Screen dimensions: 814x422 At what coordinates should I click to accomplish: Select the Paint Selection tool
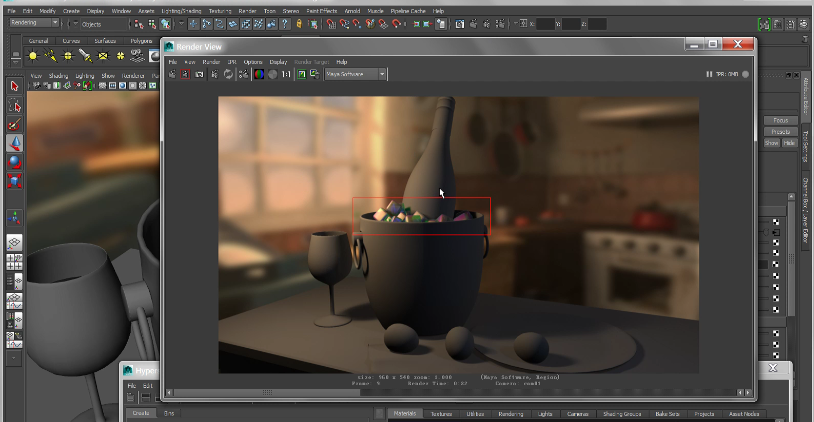[x=15, y=124]
